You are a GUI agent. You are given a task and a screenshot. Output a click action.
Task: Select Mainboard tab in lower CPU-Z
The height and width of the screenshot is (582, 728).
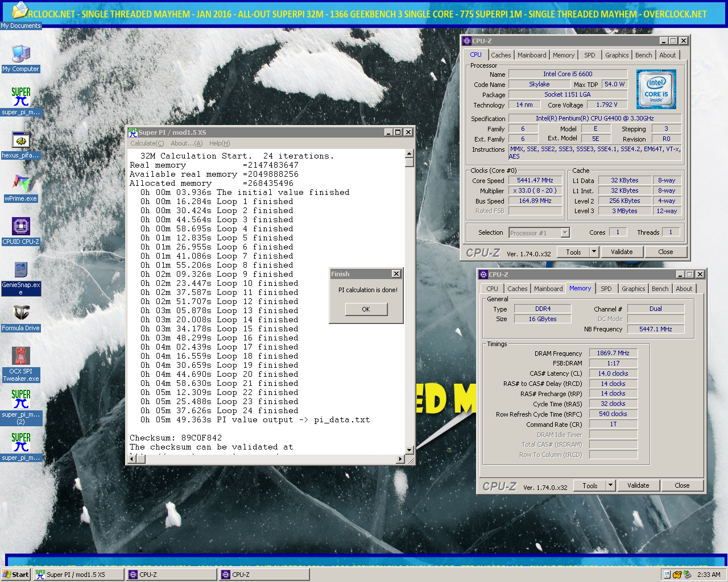tap(548, 289)
